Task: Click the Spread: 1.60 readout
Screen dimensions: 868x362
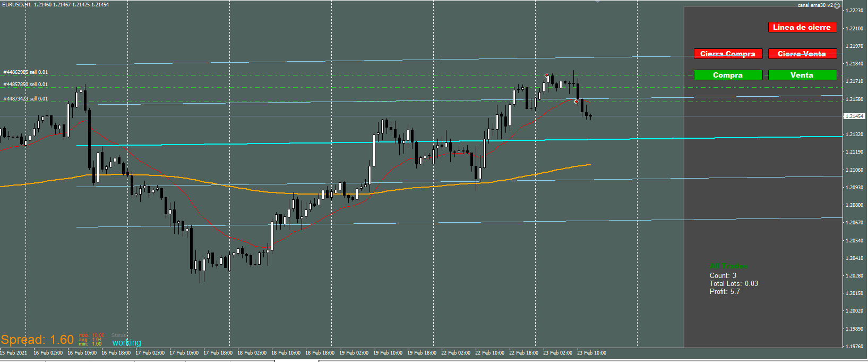Action: click(x=37, y=340)
